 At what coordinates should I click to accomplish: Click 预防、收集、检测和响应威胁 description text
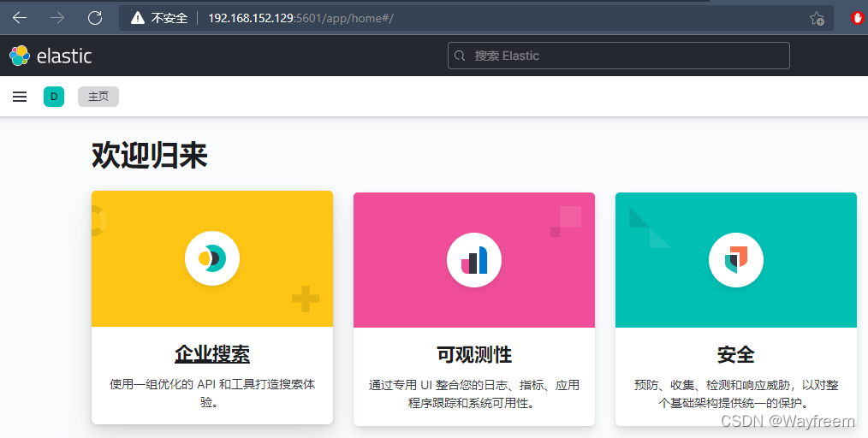pos(735,394)
